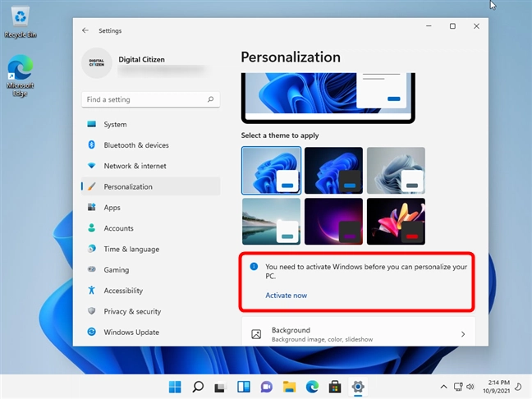Open Task View on the taskbar
Image resolution: width=532 pixels, height=399 pixels.
click(x=221, y=387)
